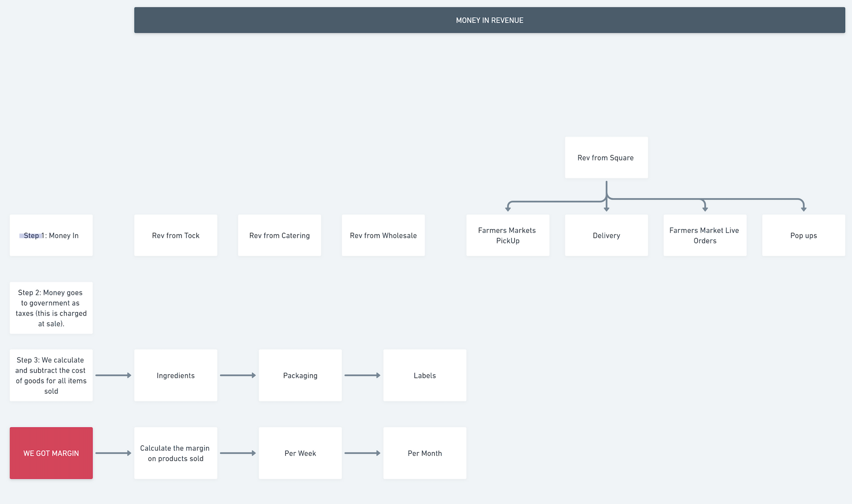This screenshot has height=504, width=852.
Task: Select Calculate the margin on products sold
Action: (176, 453)
